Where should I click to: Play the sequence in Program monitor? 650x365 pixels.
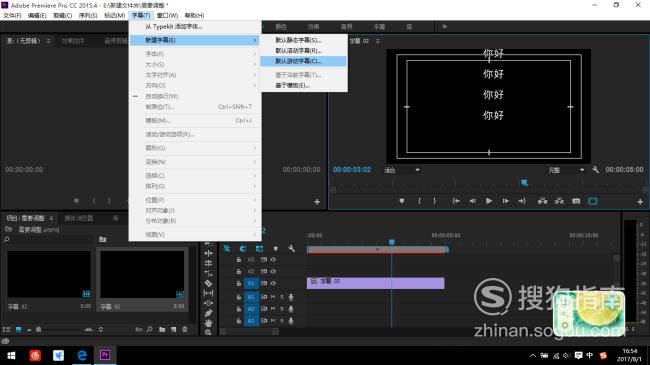click(489, 201)
